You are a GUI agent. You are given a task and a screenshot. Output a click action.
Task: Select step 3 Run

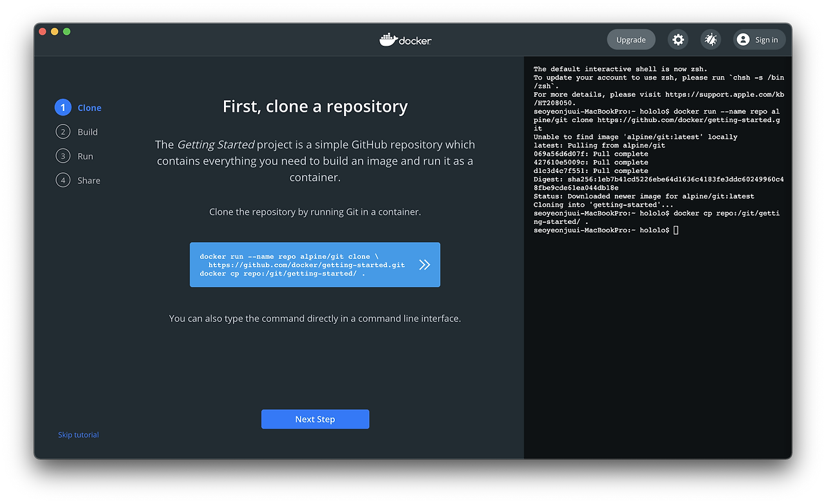tap(74, 156)
